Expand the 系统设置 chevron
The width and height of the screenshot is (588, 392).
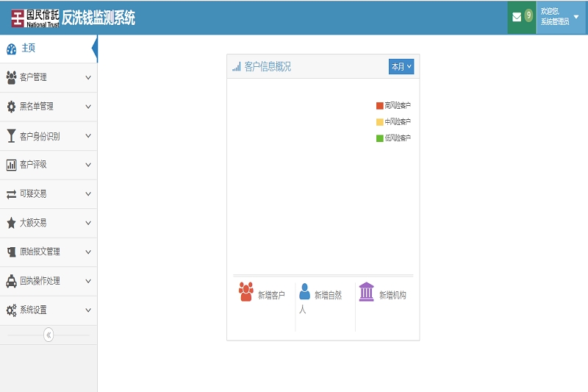[x=88, y=310]
